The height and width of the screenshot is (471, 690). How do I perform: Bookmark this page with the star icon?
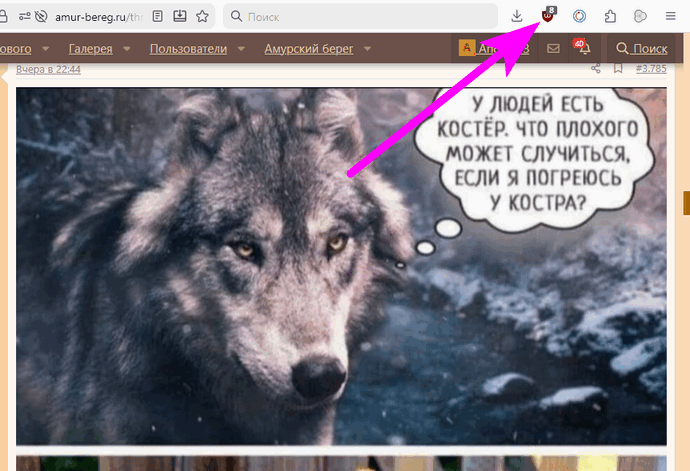tap(203, 16)
